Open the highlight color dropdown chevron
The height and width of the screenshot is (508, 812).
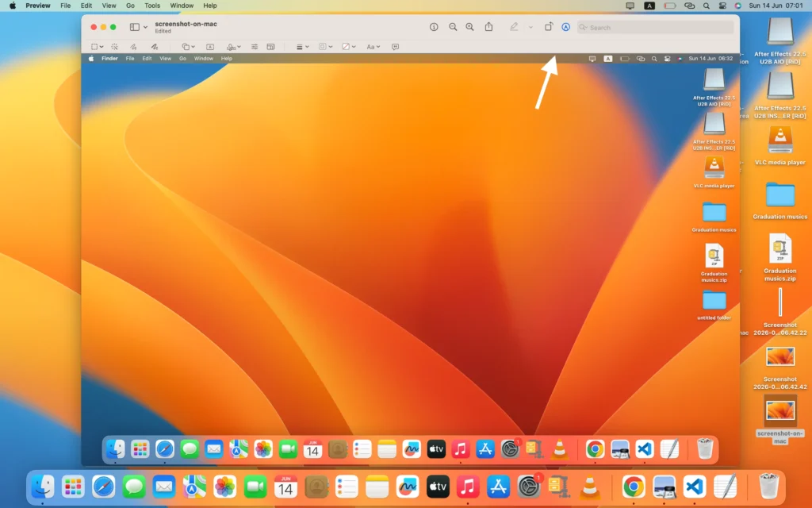[x=530, y=27]
